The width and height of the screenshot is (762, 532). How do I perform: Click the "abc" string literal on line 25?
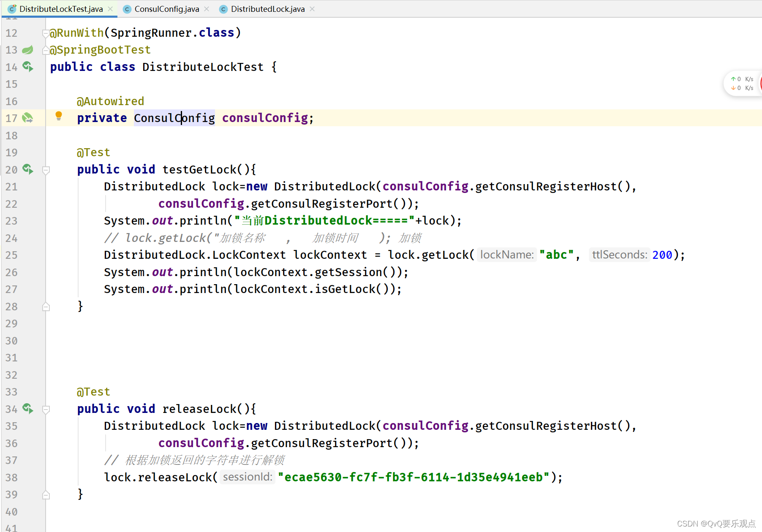pos(556,255)
